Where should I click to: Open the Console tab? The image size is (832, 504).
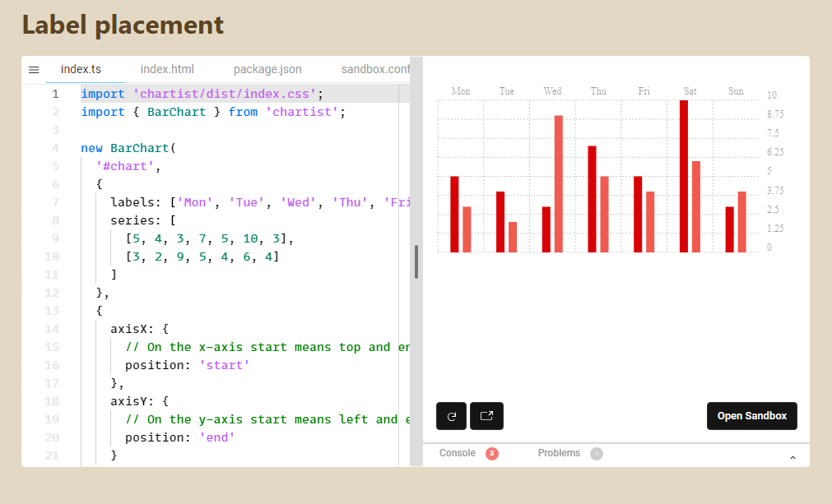click(x=457, y=454)
